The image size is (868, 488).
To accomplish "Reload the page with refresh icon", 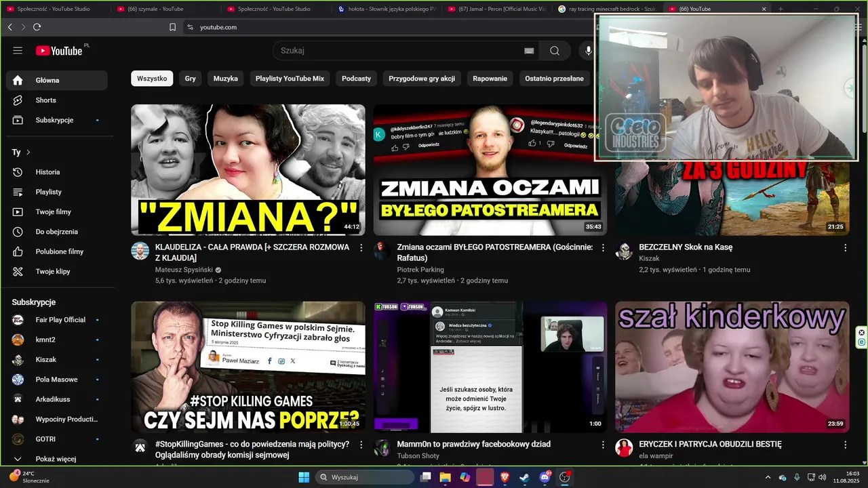I will pyautogui.click(x=37, y=27).
